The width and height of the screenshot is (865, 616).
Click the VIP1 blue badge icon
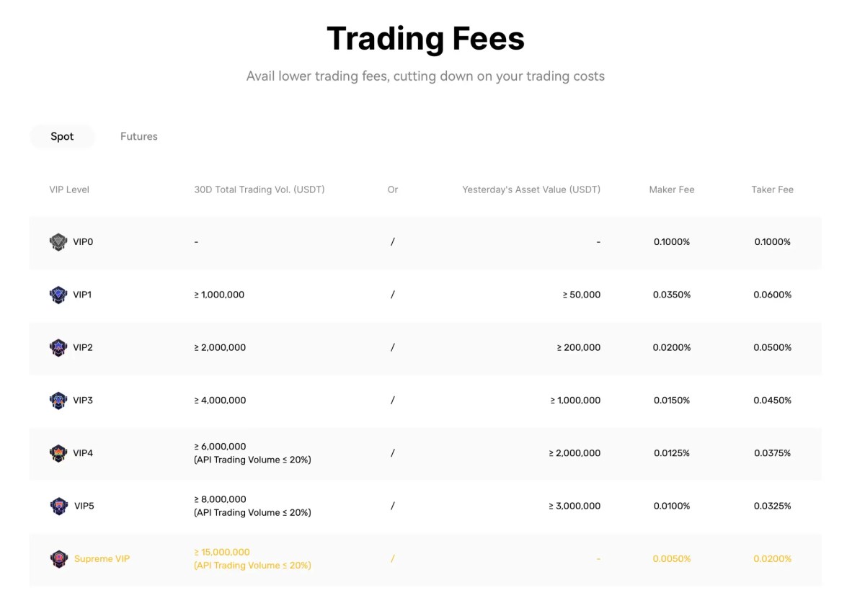pos(58,295)
